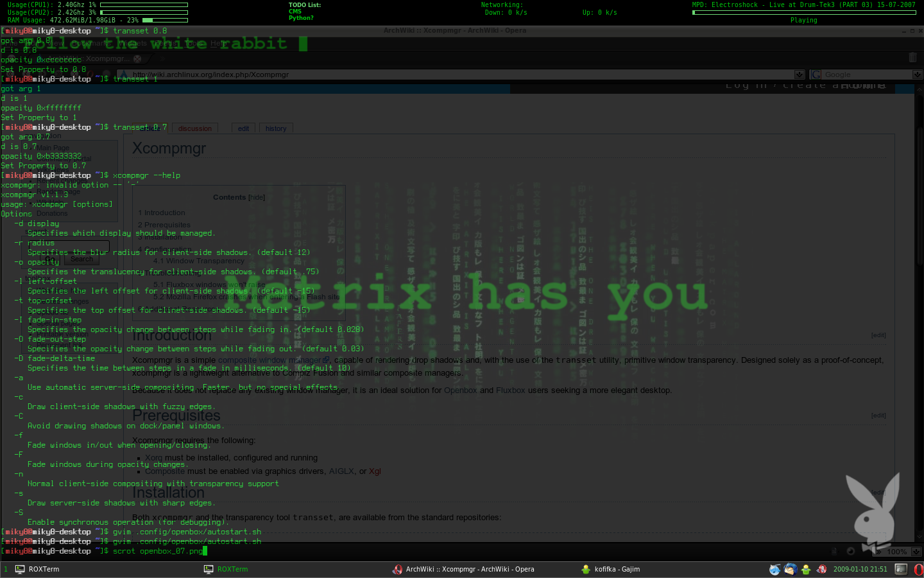Focus the Google search field in Opera
Image resolution: width=924 pixels, height=578 pixels.
[x=868, y=74]
